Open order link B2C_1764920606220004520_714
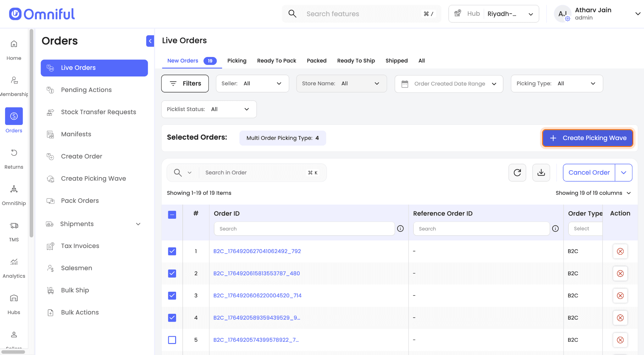This screenshot has width=644, height=355. point(257,296)
